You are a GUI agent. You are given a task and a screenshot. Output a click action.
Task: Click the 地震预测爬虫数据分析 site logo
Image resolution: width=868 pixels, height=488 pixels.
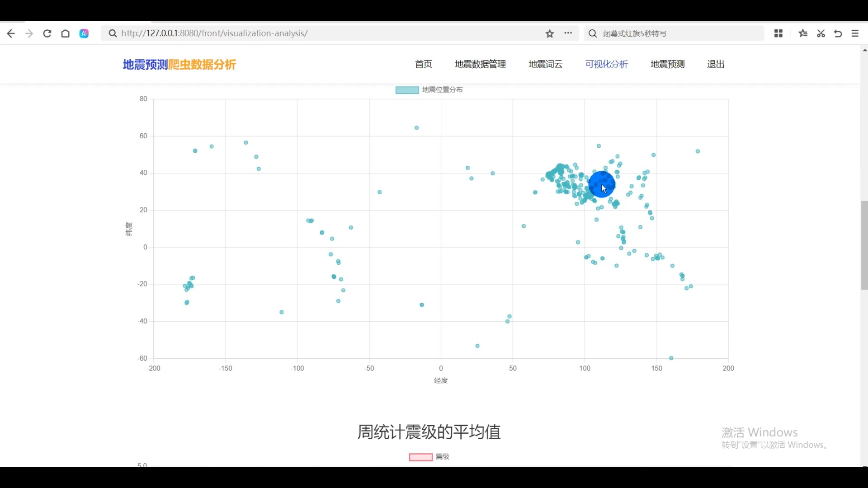179,65
